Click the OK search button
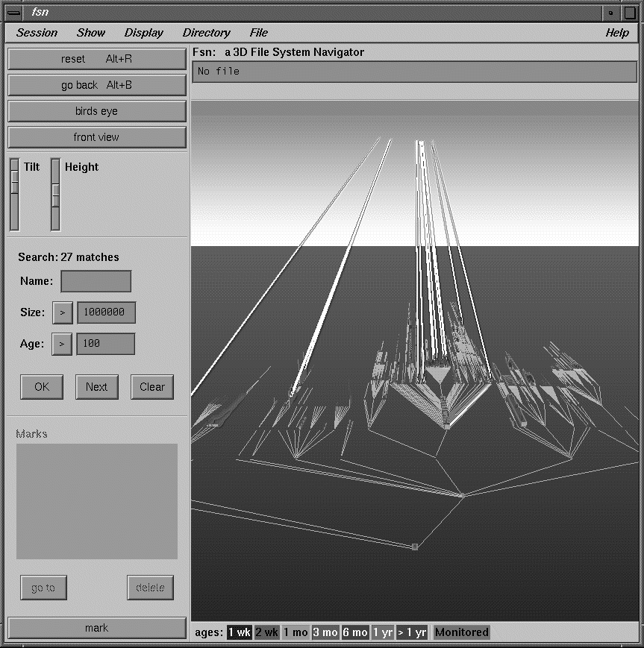 pos(42,387)
